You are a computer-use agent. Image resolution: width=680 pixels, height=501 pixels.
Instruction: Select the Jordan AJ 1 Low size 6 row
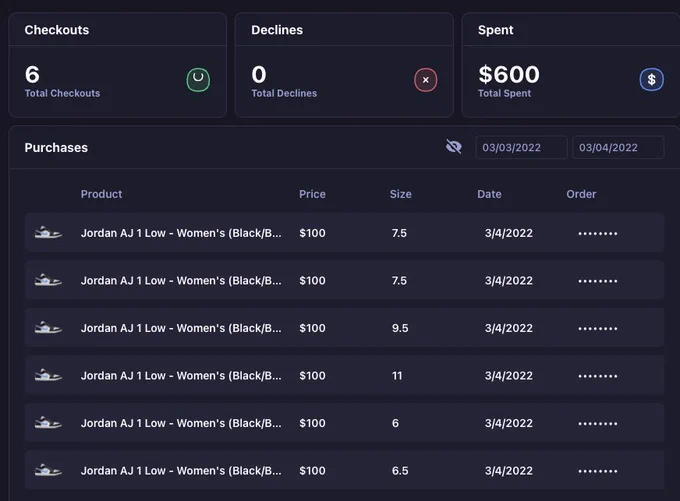344,422
